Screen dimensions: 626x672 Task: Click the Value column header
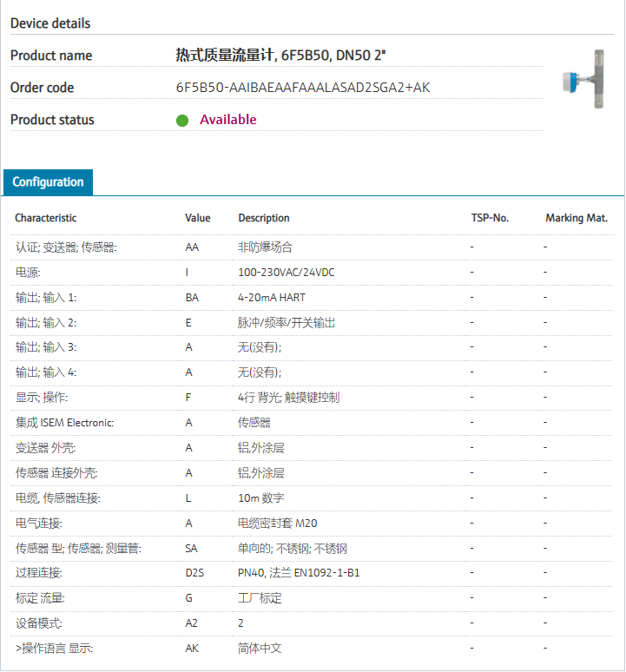(x=198, y=218)
